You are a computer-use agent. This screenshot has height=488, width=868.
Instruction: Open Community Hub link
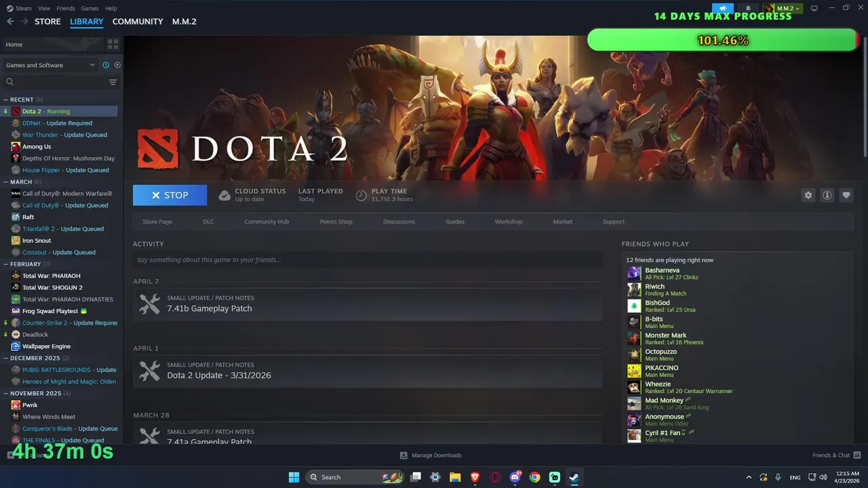tap(267, 222)
